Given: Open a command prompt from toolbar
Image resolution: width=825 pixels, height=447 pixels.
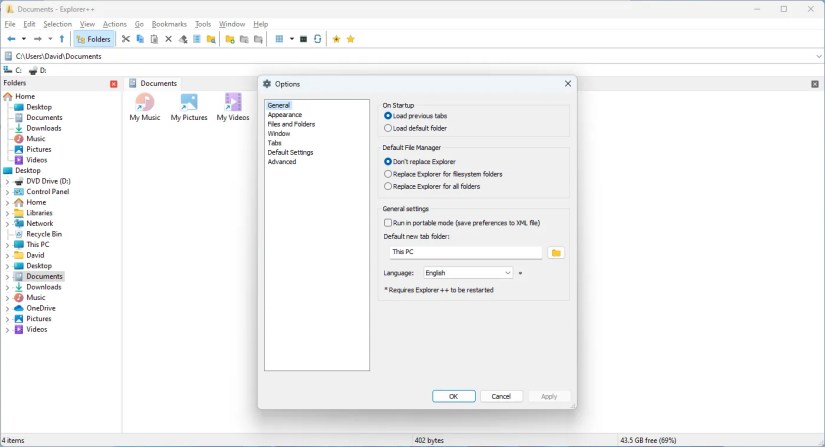Looking at the screenshot, I should [303, 39].
